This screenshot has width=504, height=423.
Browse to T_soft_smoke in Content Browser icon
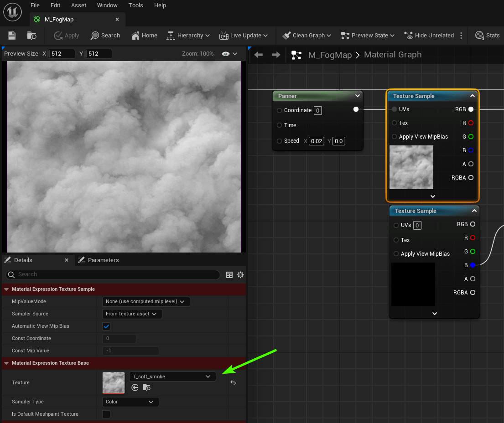pyautogui.click(x=146, y=387)
